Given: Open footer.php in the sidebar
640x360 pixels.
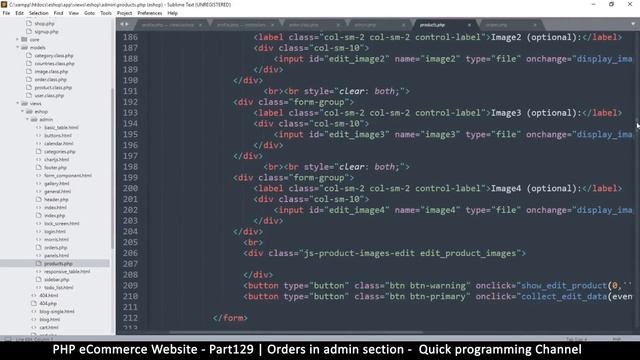Looking at the screenshot, I should click(x=55, y=167).
